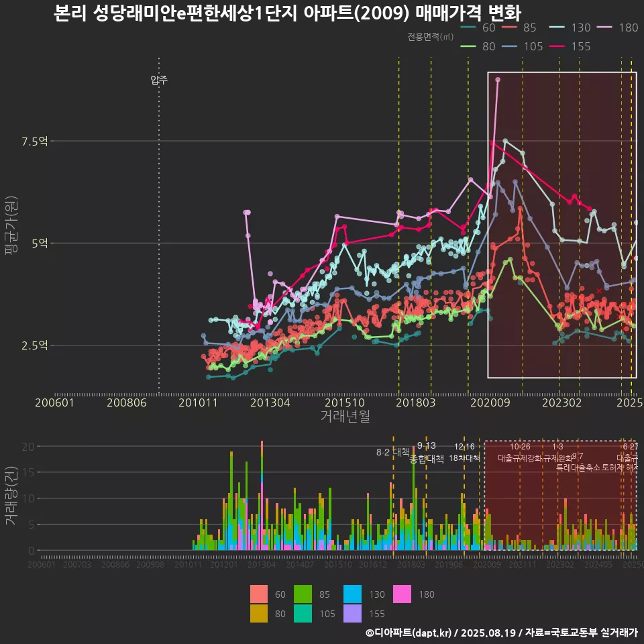644x644 pixels.
Task: Click the green 85 bar legend swatch
Action: (303, 594)
